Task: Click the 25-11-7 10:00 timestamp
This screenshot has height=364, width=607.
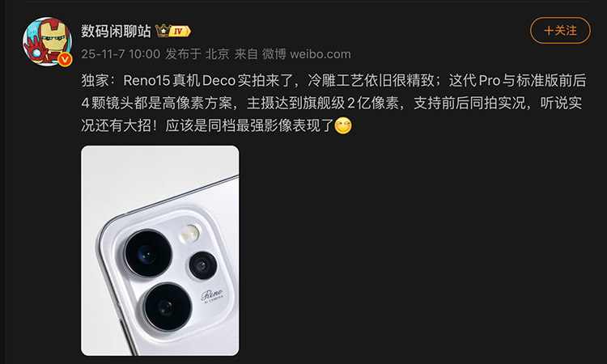Action: tap(121, 53)
